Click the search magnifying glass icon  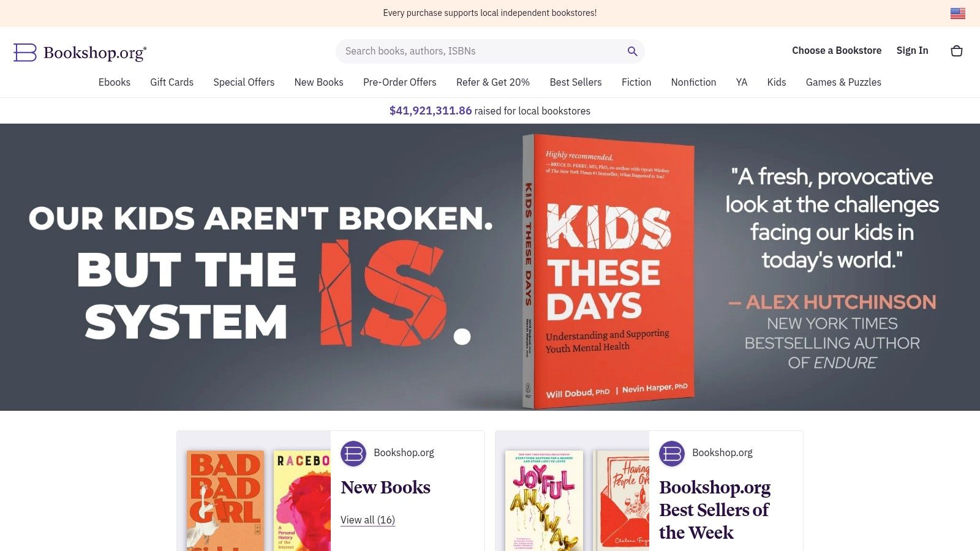(x=632, y=51)
